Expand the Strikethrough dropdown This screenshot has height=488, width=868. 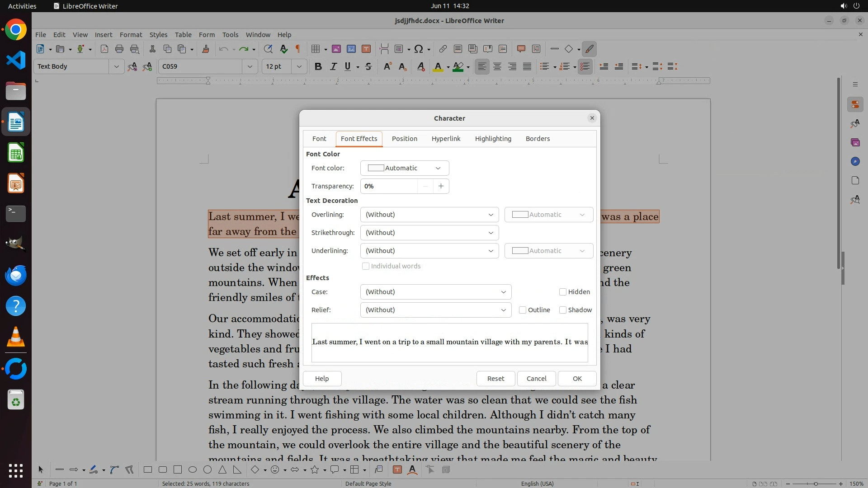point(429,233)
